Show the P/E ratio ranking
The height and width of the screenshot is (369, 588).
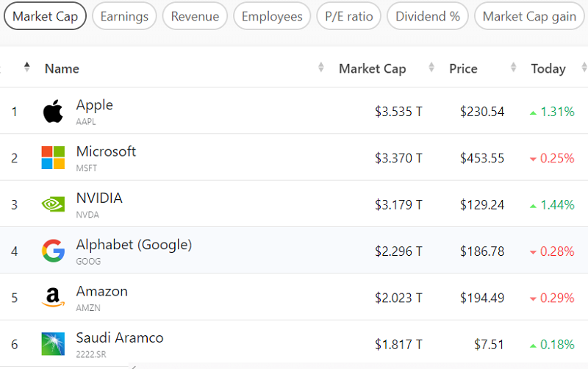coord(348,16)
